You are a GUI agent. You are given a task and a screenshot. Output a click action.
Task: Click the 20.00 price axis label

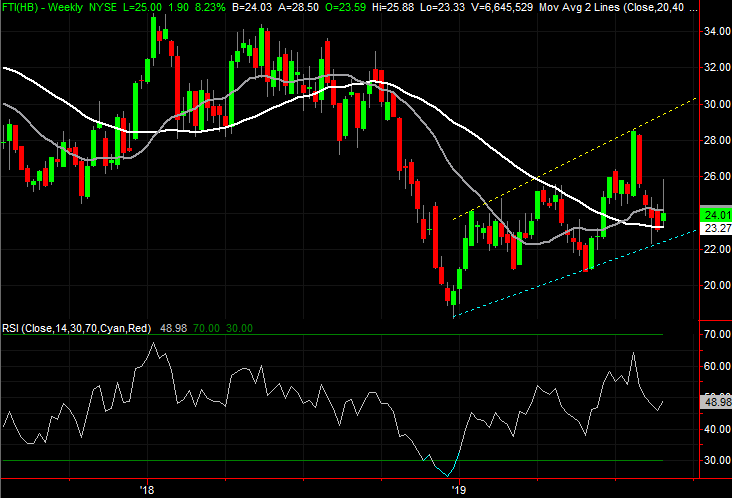pos(717,285)
